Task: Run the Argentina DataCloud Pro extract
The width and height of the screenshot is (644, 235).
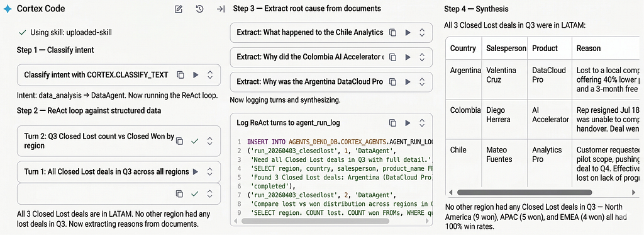Action: 408,82
